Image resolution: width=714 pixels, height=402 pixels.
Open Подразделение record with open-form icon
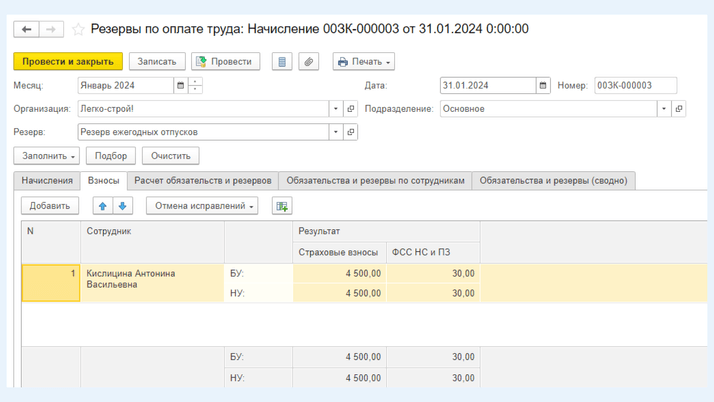pos(678,109)
